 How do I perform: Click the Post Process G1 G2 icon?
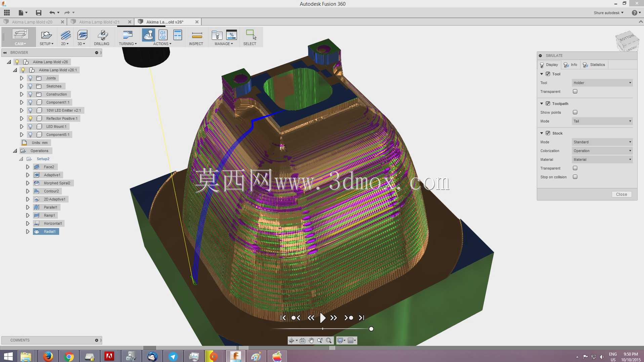click(163, 35)
